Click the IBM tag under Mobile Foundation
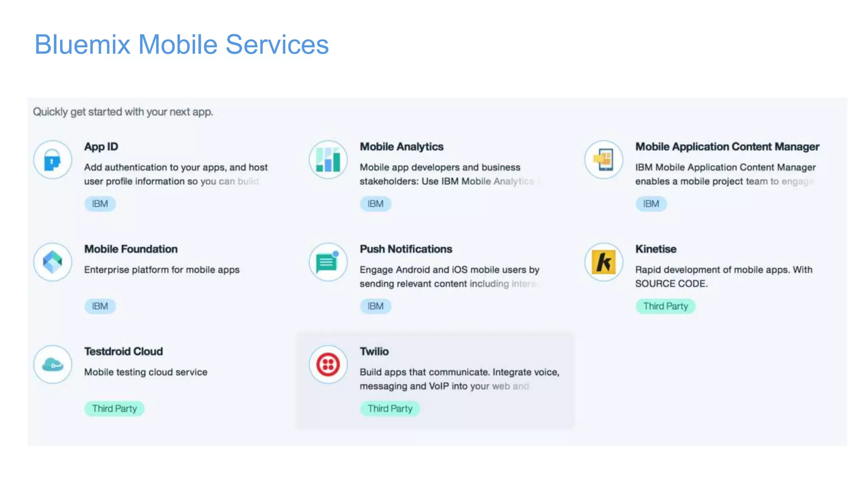 (x=100, y=306)
